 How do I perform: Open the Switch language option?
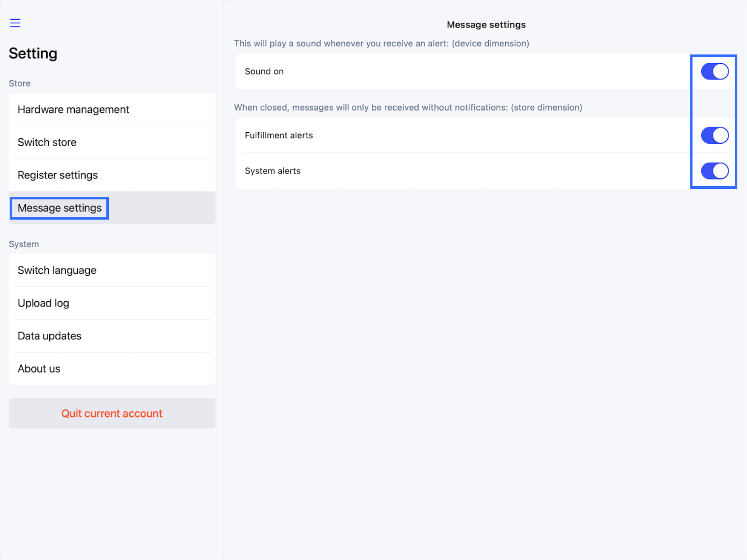pos(57,270)
